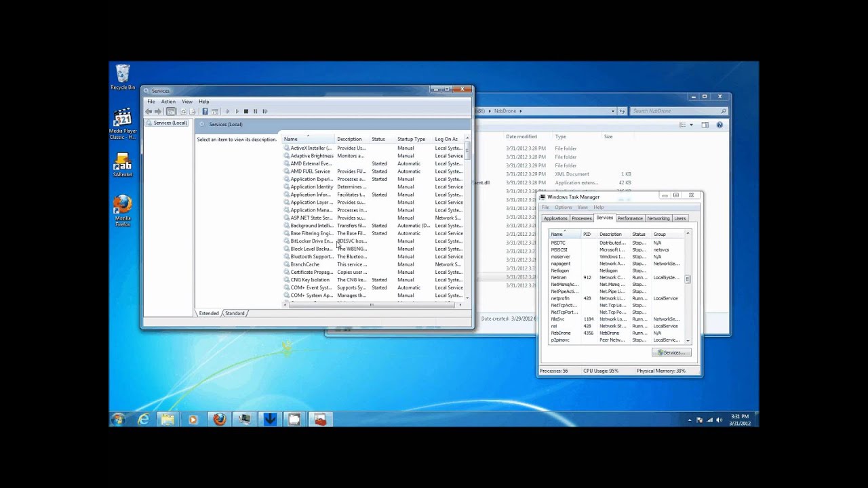Open the Explorer address bar history dropdown

click(x=613, y=111)
